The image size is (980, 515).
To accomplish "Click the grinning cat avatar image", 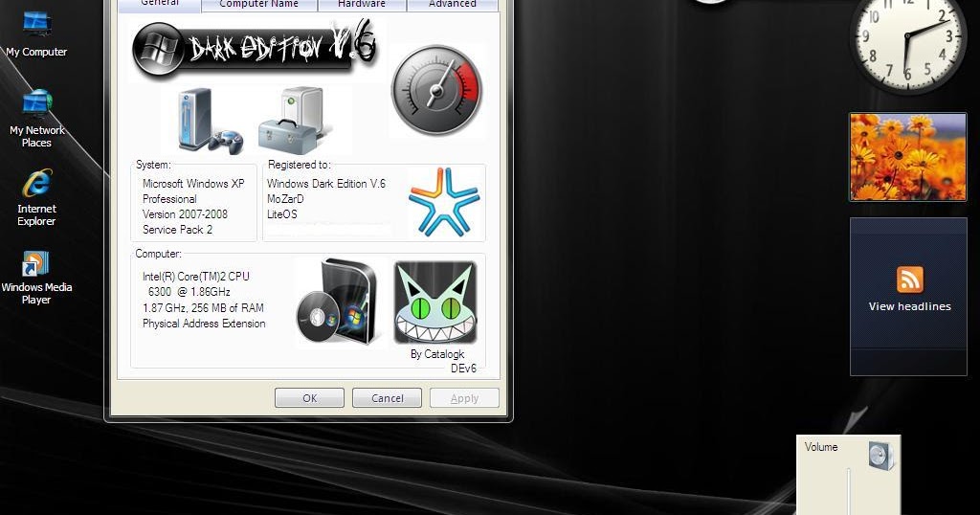I will click(x=435, y=302).
